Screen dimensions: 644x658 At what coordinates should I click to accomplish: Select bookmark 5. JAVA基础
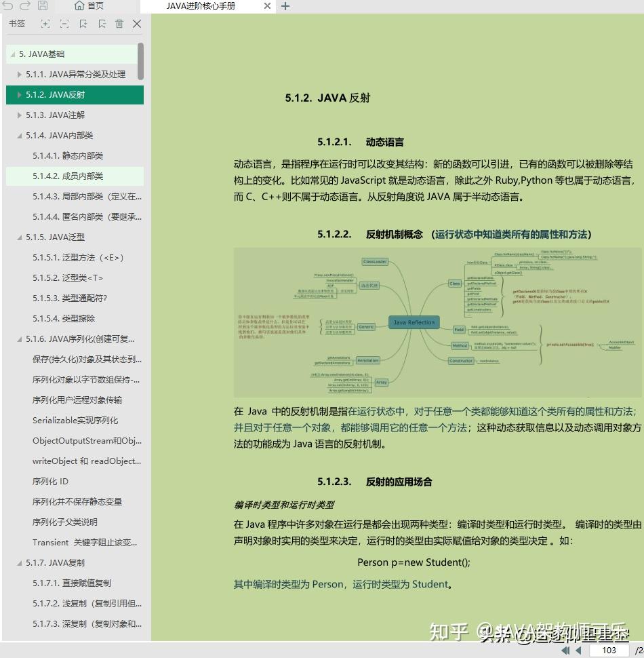pos(72,54)
